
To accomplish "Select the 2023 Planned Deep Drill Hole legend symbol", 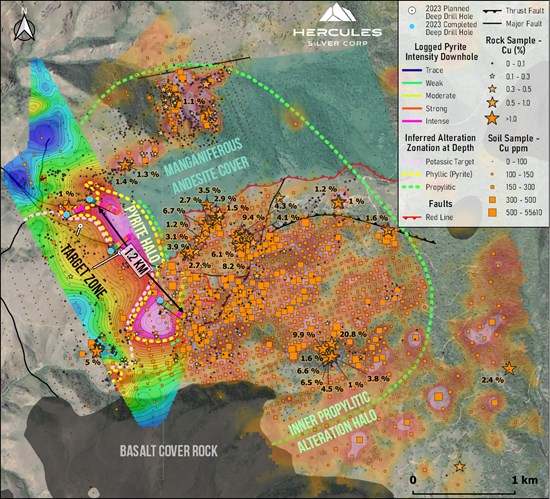I will (x=412, y=11).
